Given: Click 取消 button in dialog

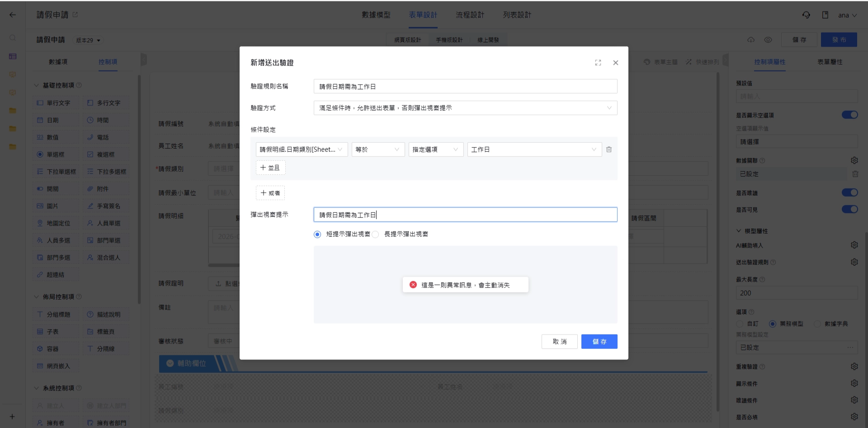Looking at the screenshot, I should coord(560,342).
